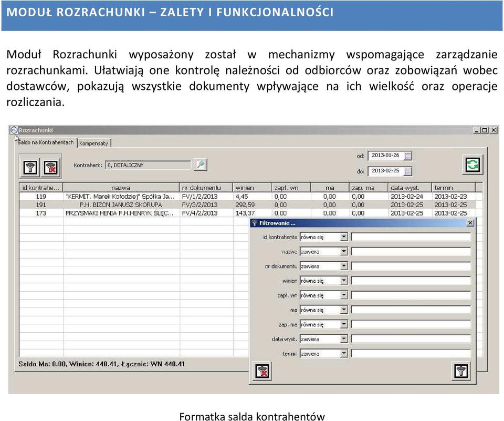
Task: Clear filter in the Filtrowanie dialog bottom-left icon
Action: pyautogui.click(x=262, y=371)
